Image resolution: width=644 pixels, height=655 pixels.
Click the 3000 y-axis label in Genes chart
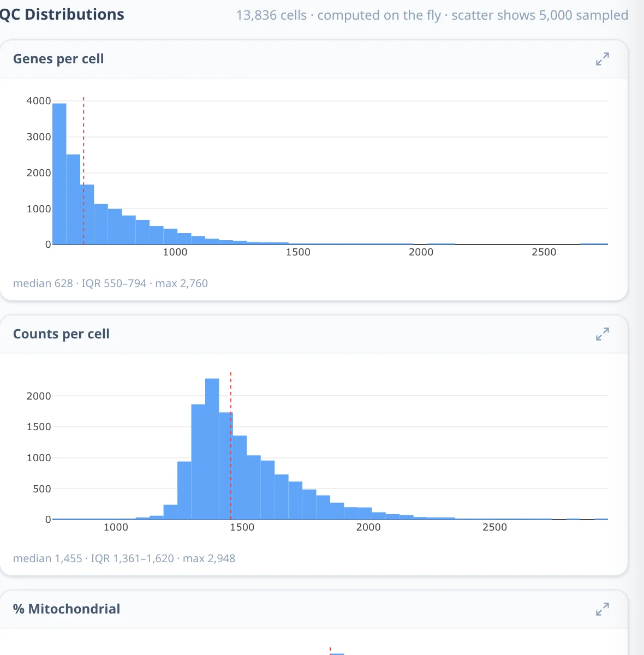pos(38,137)
